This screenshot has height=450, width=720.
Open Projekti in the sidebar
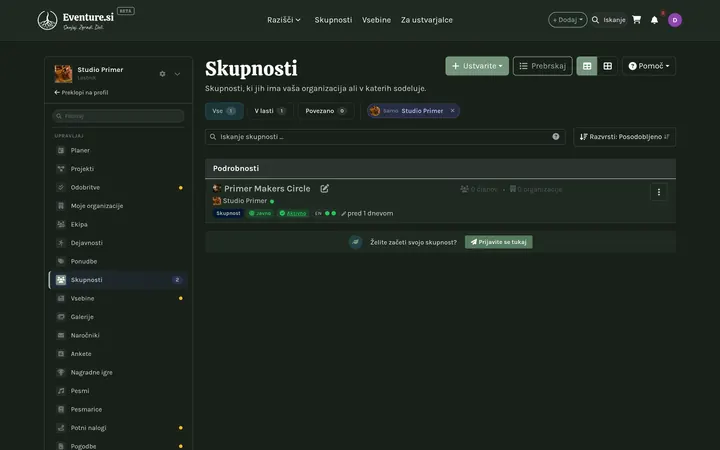point(118,169)
